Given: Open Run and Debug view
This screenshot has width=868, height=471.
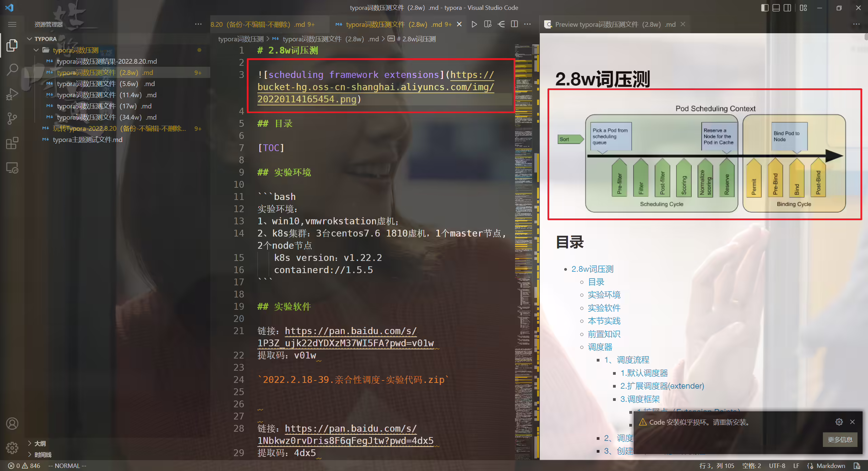Looking at the screenshot, I should pos(12,94).
